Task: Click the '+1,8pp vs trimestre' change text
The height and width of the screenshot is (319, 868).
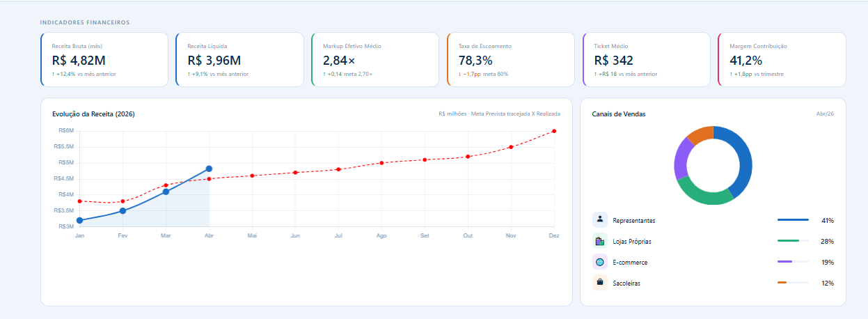Action: [x=759, y=74]
